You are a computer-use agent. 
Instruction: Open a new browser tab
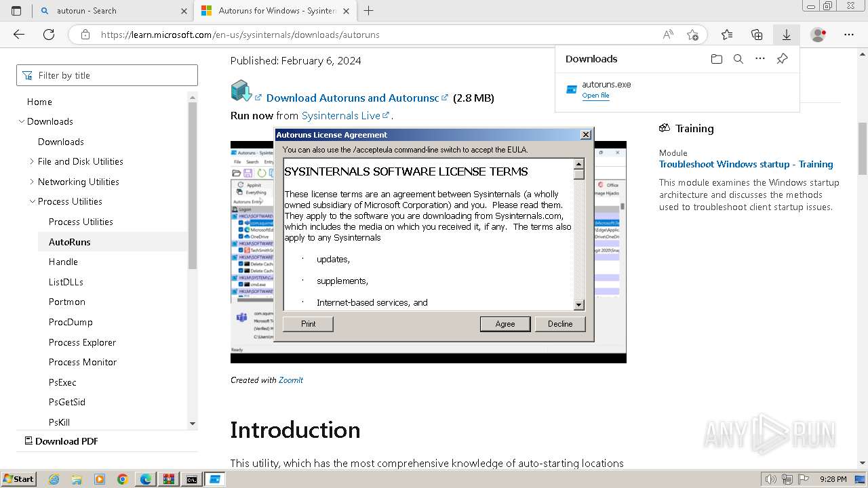pyautogui.click(x=368, y=11)
